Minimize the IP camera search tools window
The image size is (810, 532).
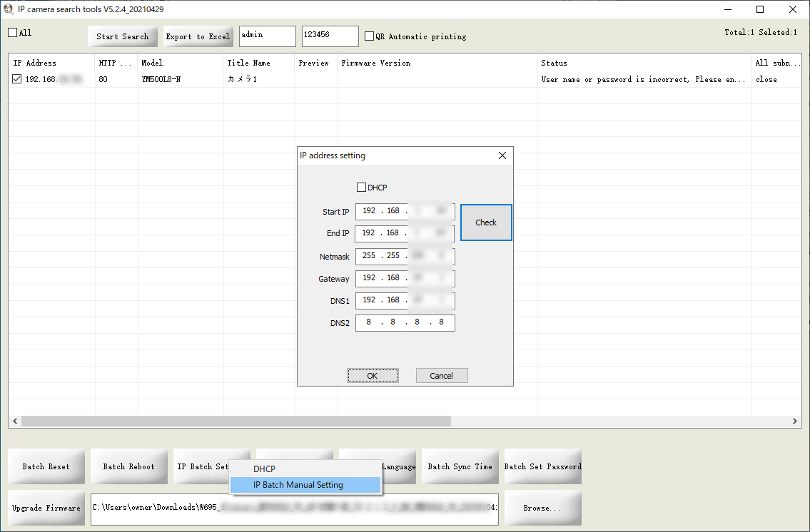pos(728,9)
